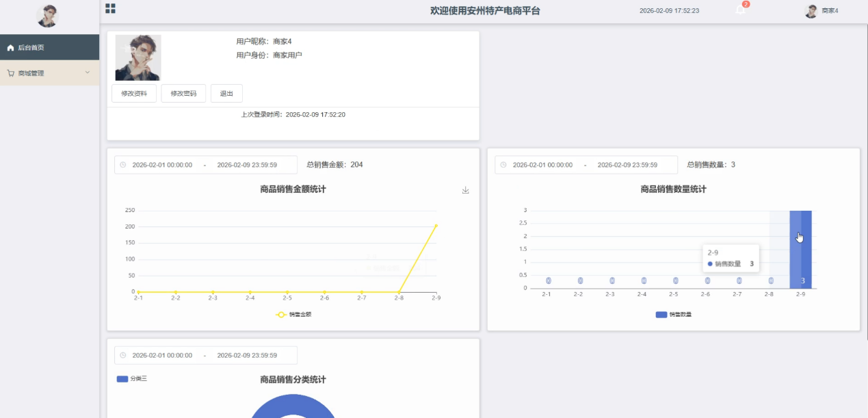This screenshot has width=868, height=418.
Task: Click the 商家4 username in header
Action: coord(830,11)
